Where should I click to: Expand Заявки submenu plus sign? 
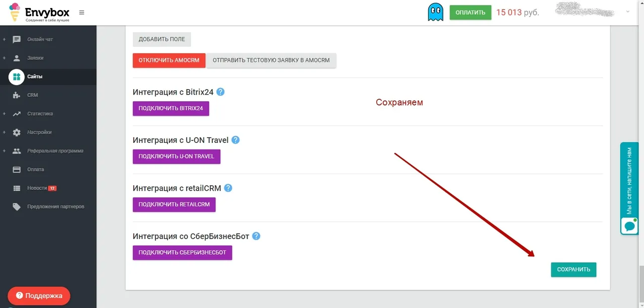coord(4,58)
